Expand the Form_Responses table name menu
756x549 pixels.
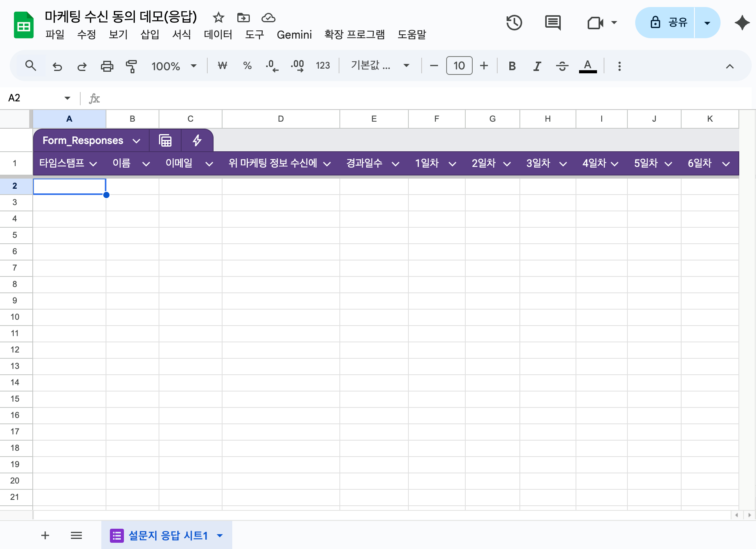136,141
